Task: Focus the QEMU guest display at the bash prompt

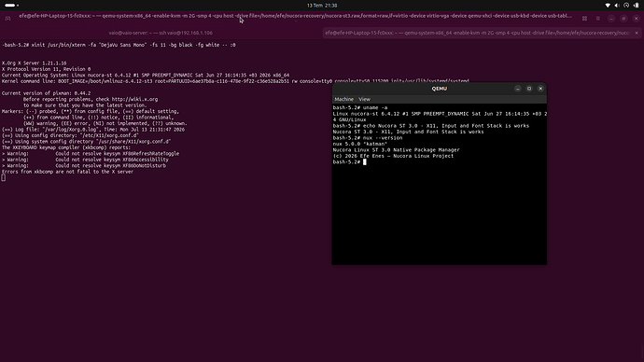Action: coord(439,185)
